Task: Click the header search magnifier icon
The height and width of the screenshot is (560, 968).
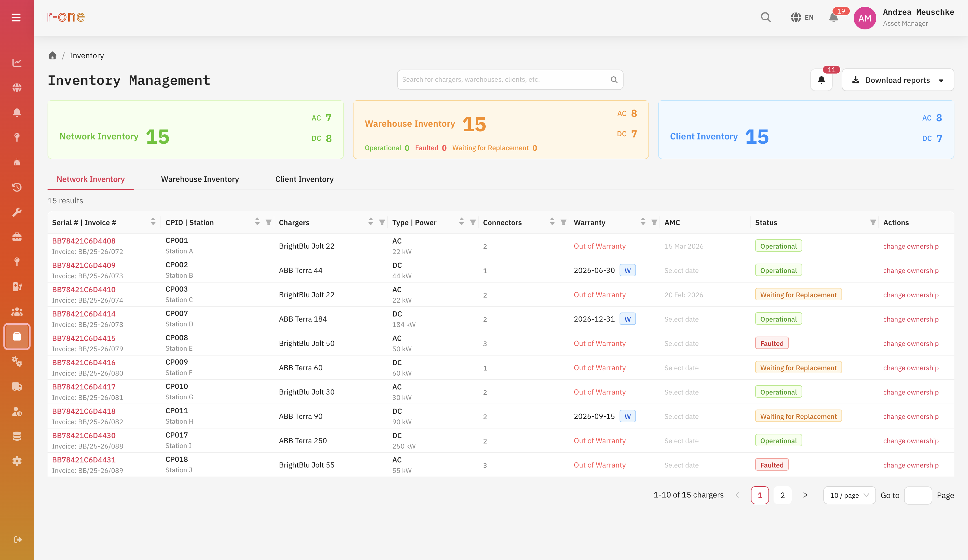Action: click(766, 17)
